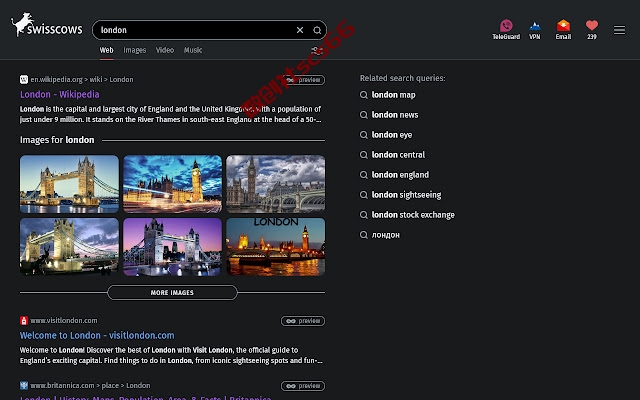Open the Britannica London result title
The image size is (640, 400).
(146, 397)
